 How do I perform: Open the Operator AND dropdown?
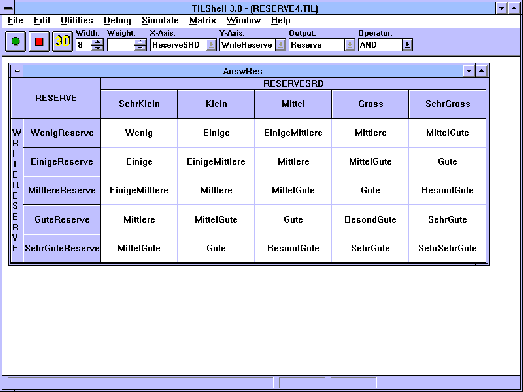407,45
